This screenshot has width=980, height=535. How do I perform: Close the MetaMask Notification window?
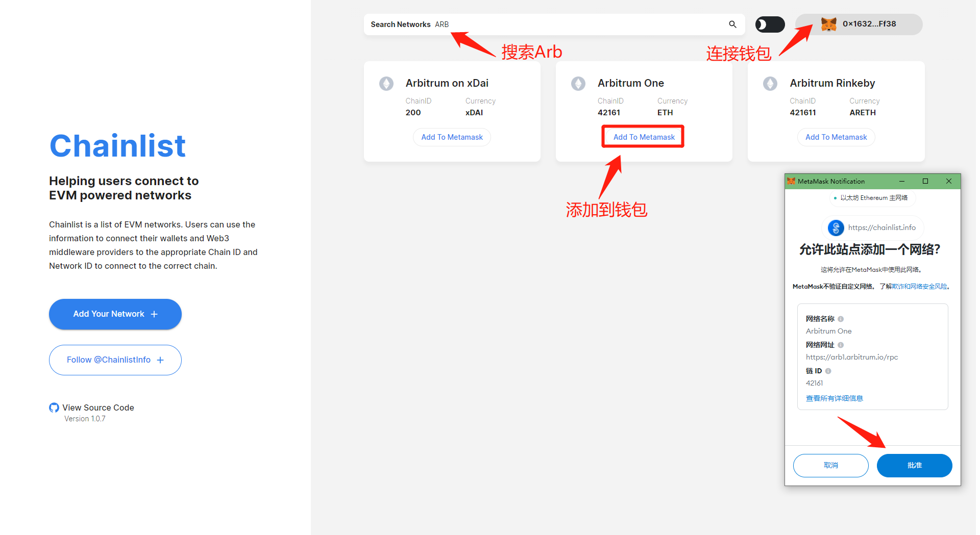point(949,181)
